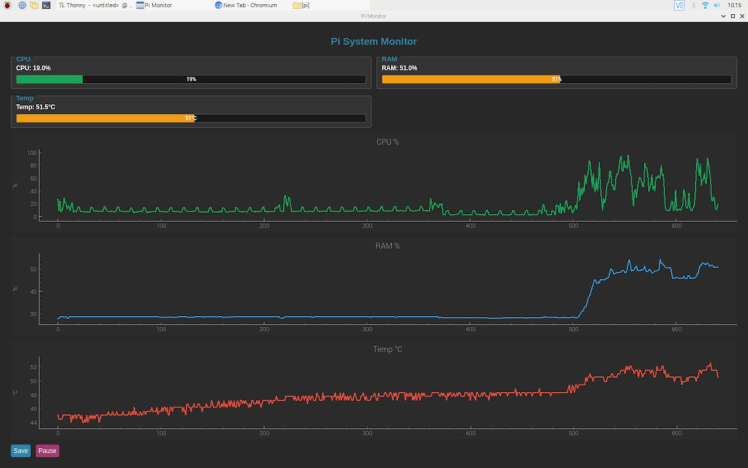Click the clock in the system tray
Screen dimensions: 748x468
732,5
